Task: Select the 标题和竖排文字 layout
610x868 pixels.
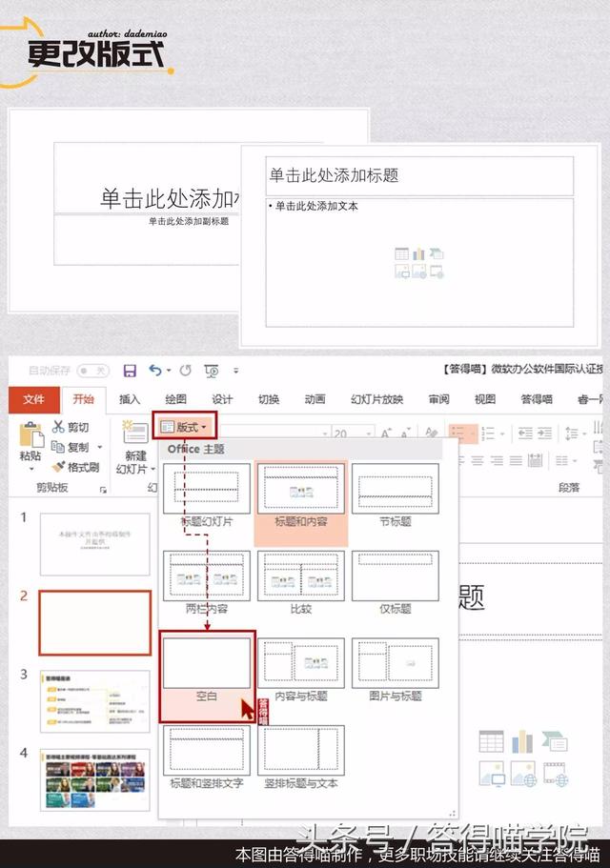Action: click(x=207, y=757)
